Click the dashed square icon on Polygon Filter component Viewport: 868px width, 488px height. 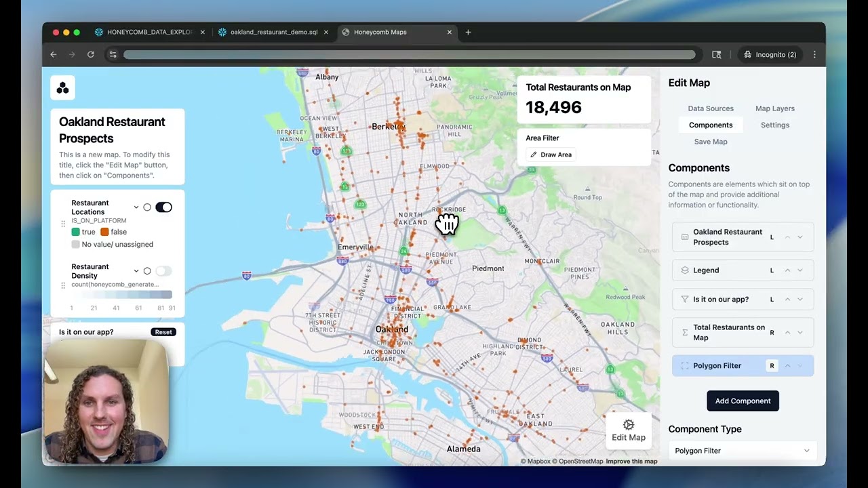[684, 366]
